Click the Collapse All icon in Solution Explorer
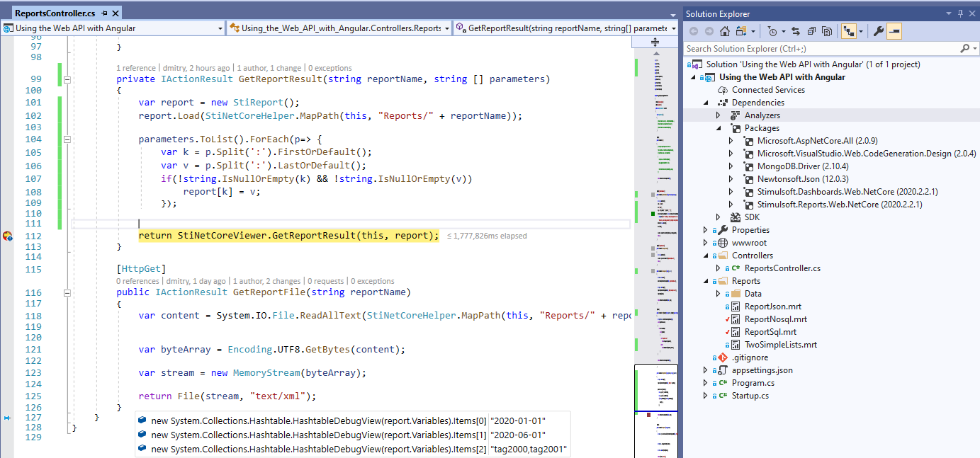Viewport: 980px width, 458px height. click(811, 31)
